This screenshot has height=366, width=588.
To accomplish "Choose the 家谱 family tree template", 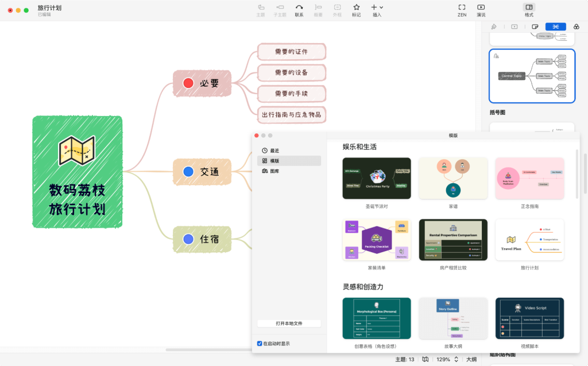I will 453,178.
